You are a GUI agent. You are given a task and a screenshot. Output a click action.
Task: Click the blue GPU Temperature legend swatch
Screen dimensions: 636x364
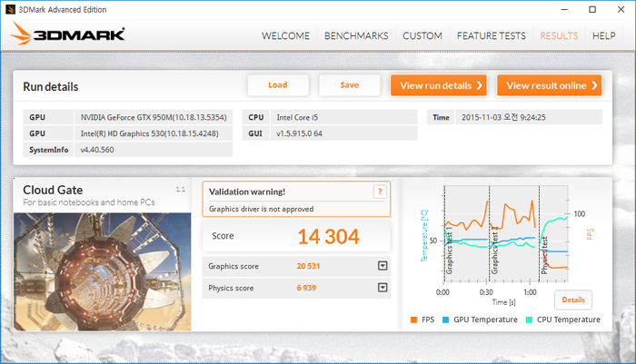point(446,320)
